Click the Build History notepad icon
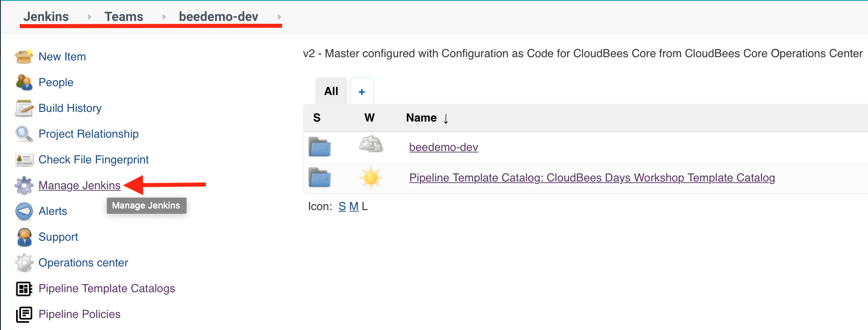The image size is (868, 330). coord(24,108)
